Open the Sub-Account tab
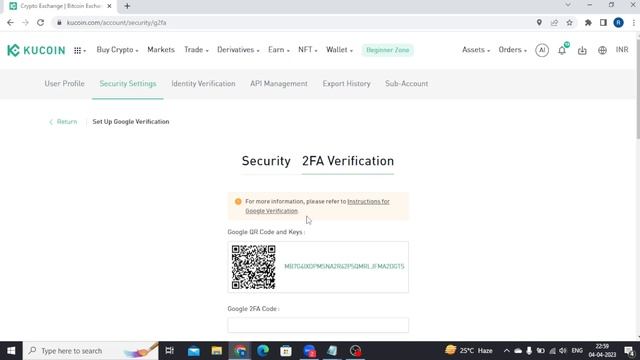The width and height of the screenshot is (640, 360). [x=407, y=84]
